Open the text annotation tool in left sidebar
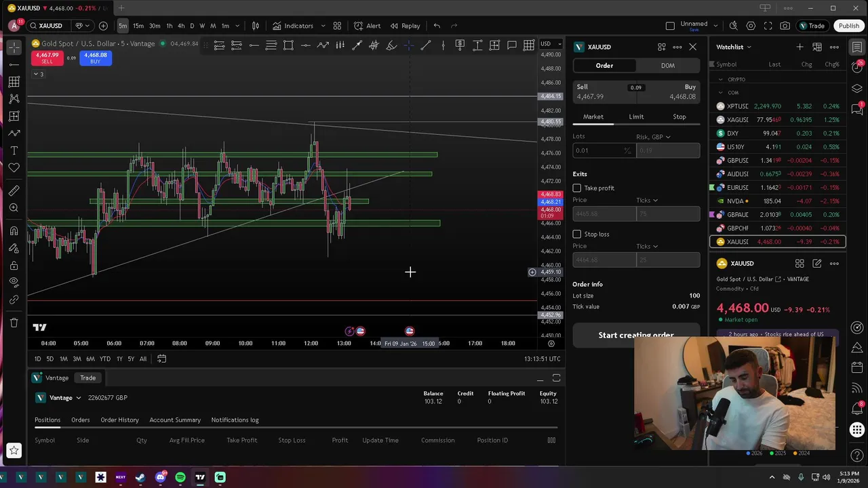This screenshot has height=488, width=868. point(14,150)
